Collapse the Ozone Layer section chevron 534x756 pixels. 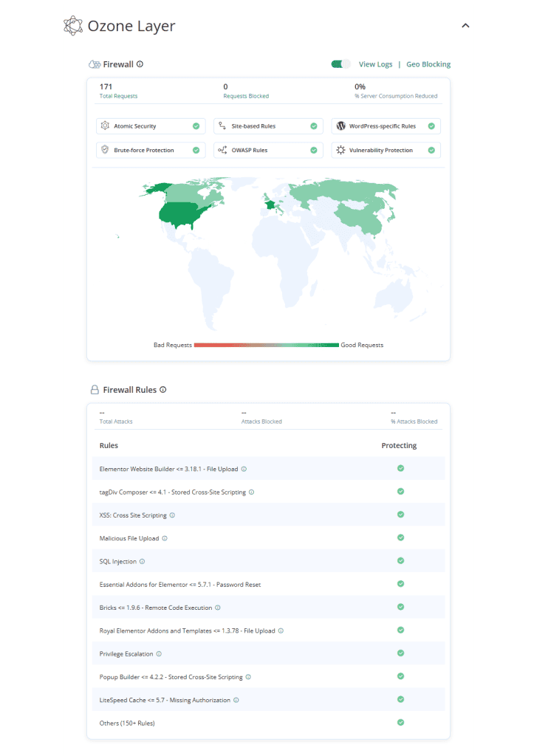[x=465, y=26]
